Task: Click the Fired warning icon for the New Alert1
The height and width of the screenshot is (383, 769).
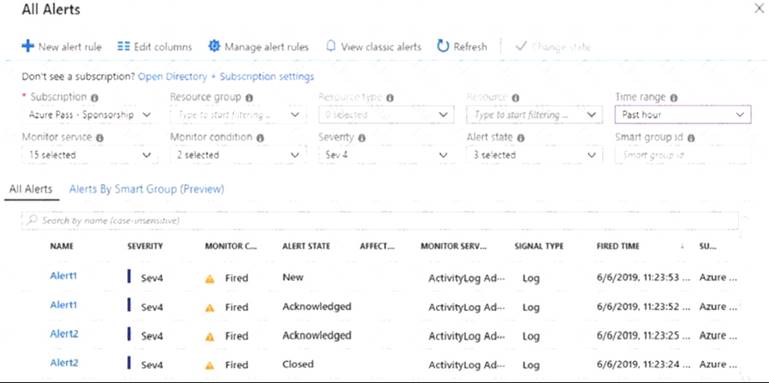Action: point(210,279)
